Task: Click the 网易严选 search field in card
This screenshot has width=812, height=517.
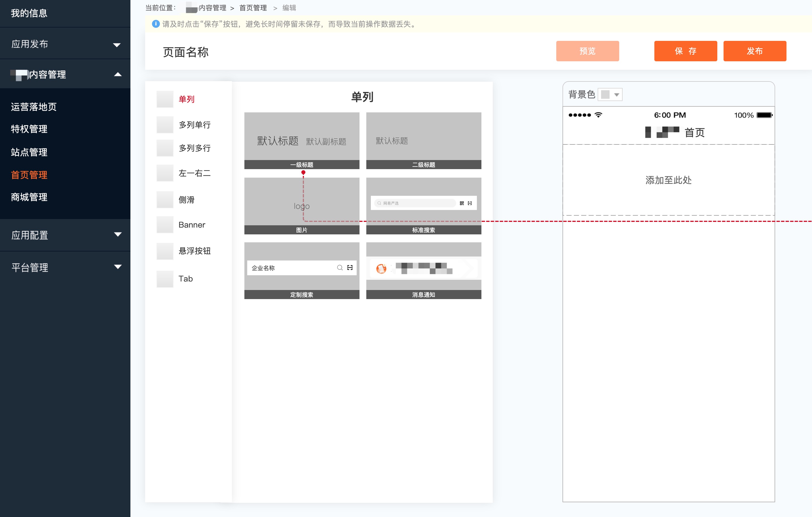Action: click(415, 203)
